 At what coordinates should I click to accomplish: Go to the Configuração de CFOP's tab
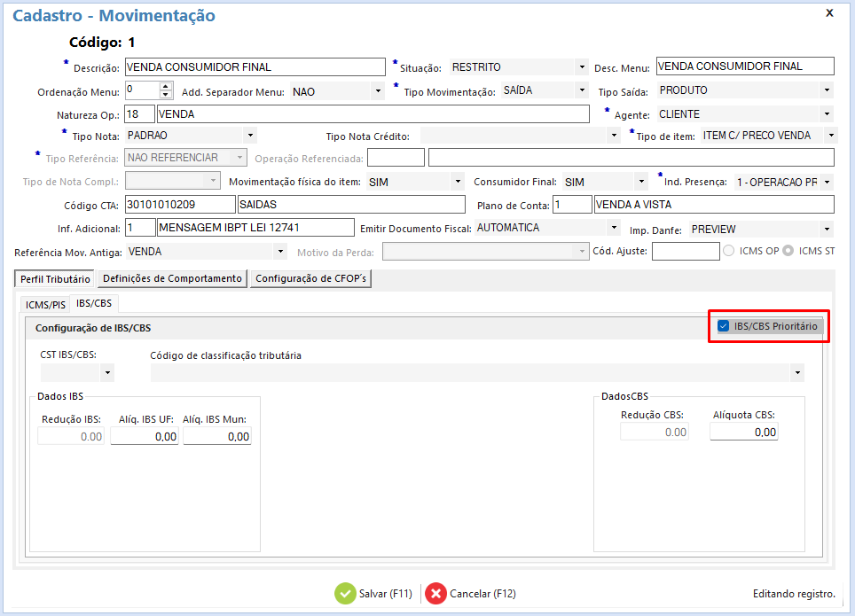point(310,278)
